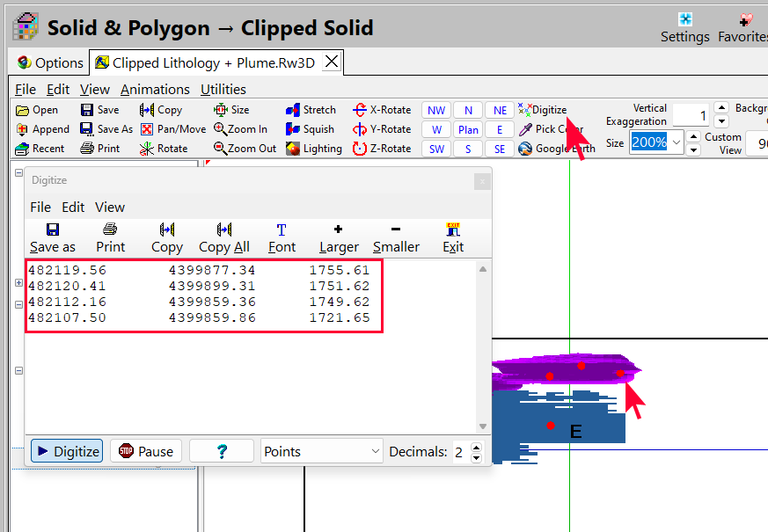Image resolution: width=768 pixels, height=532 pixels.
Task: Switch to the Options tab
Action: click(50, 62)
